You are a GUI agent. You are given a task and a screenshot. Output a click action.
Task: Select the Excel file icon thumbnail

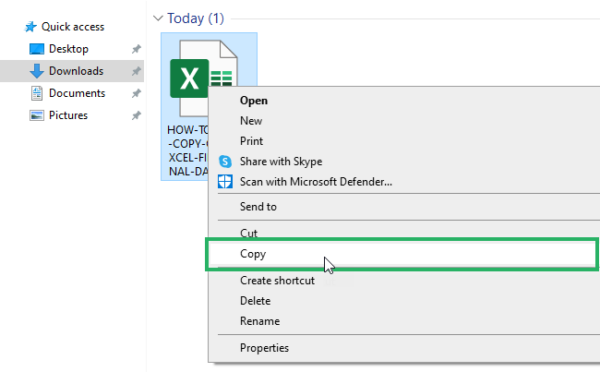(204, 78)
